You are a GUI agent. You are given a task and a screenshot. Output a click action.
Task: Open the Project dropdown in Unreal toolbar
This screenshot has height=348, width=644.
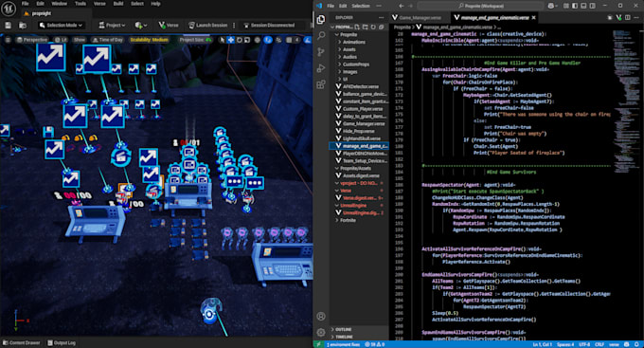pos(112,25)
